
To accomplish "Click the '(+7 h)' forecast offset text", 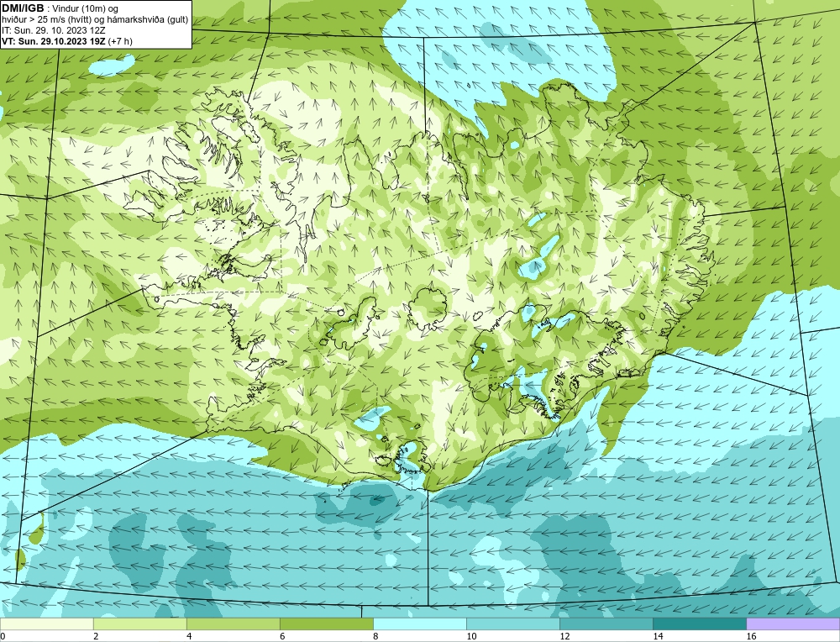I will tap(120, 41).
